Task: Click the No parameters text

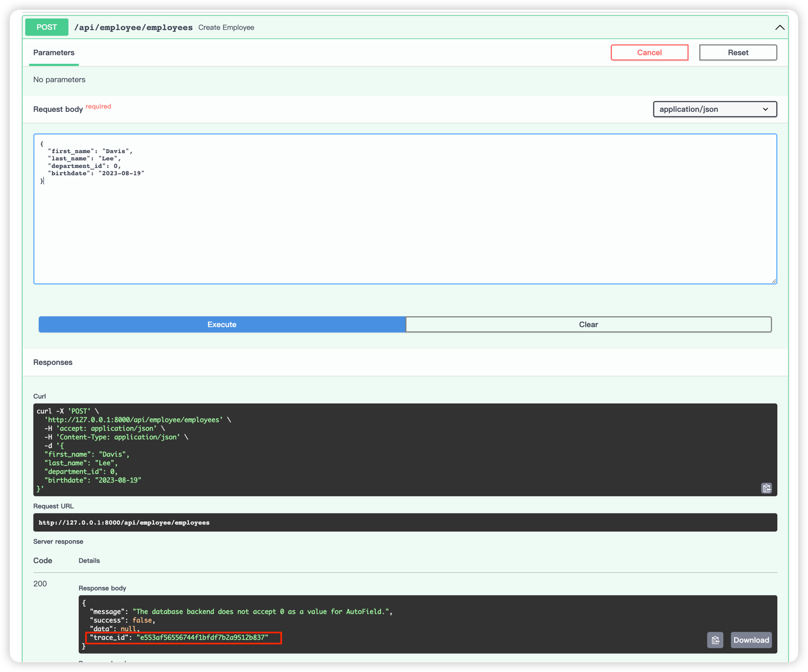Action: point(59,79)
